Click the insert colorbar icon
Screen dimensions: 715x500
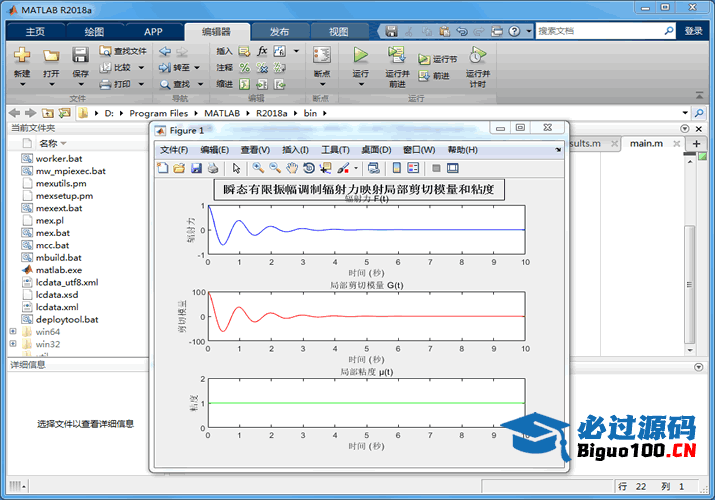[x=397, y=168]
